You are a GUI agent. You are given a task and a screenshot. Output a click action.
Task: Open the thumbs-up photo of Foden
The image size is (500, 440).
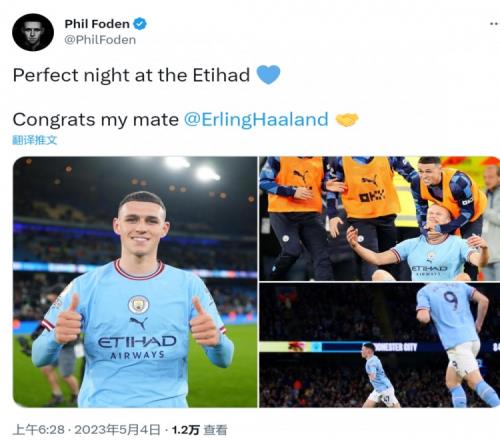tap(135, 282)
